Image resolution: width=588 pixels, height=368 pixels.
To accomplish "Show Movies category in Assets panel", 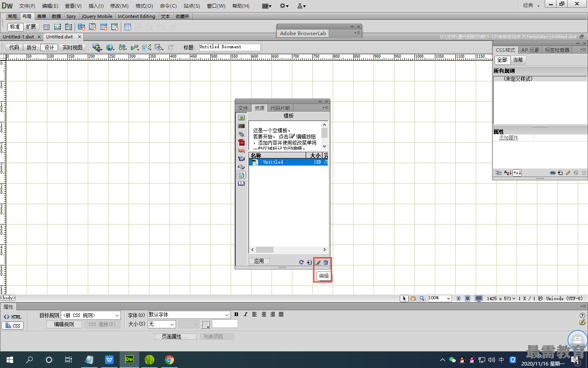I will point(241,159).
